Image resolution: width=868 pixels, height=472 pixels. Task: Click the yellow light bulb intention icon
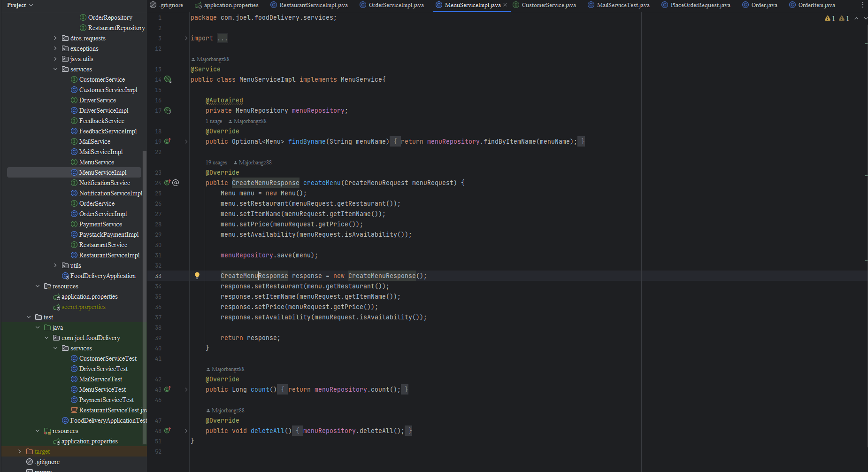[197, 276]
